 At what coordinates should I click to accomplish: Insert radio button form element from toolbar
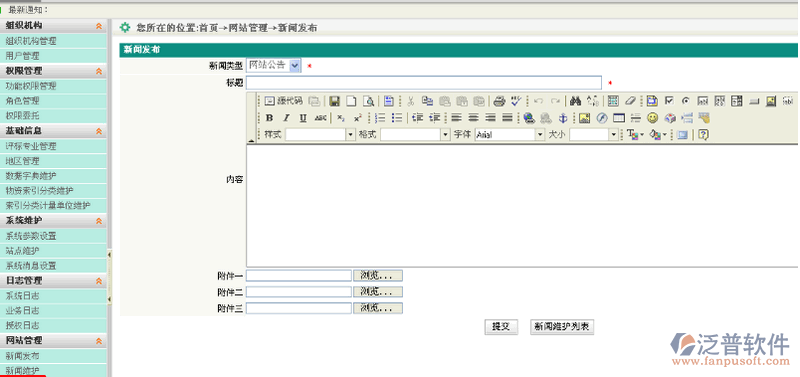pyautogui.click(x=686, y=101)
